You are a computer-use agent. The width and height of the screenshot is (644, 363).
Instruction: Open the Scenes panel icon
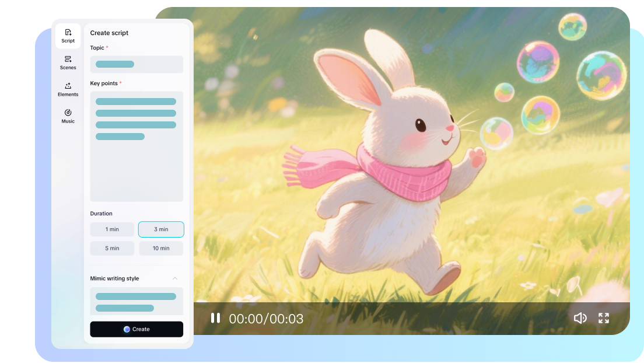pyautogui.click(x=68, y=60)
